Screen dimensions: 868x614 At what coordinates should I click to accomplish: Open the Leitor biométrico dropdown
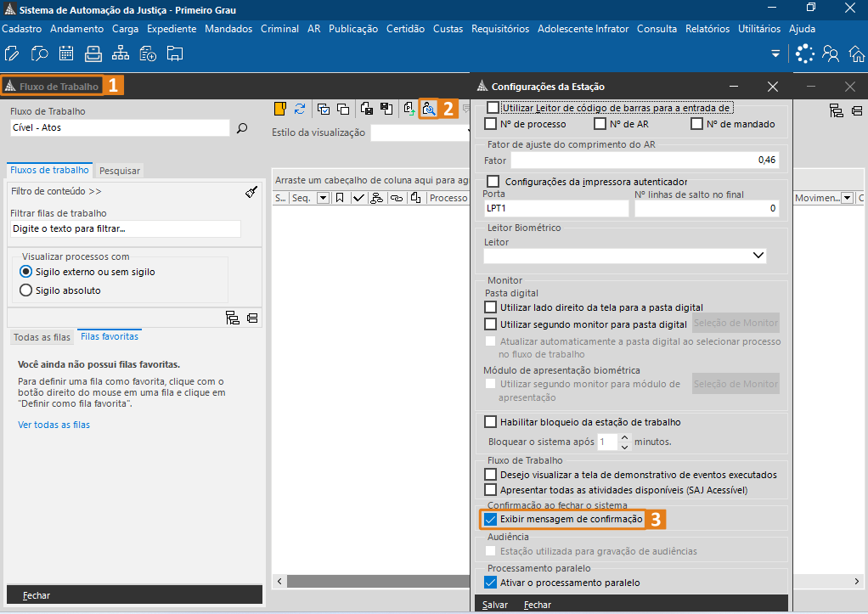[x=758, y=256]
